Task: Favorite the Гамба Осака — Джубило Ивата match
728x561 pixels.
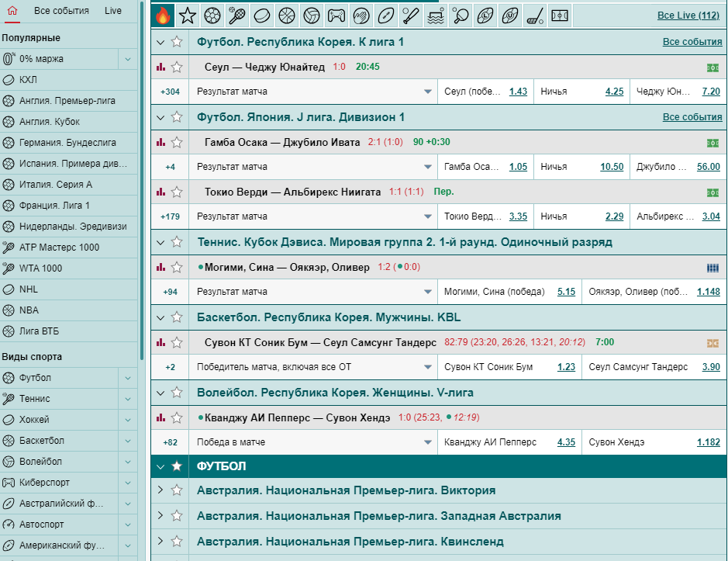Action: tap(177, 142)
